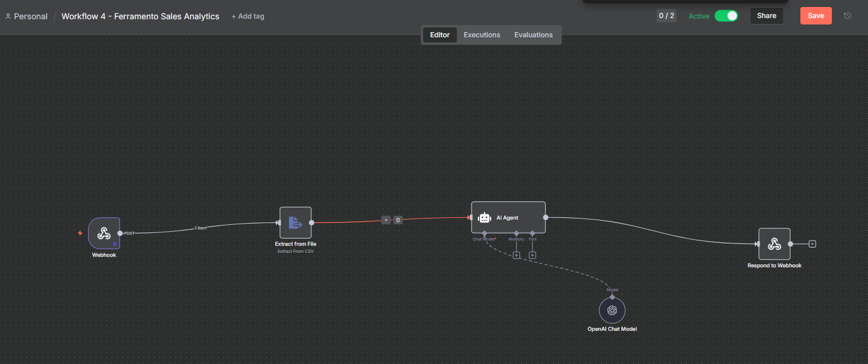Add a Memory sub-node with plus
This screenshot has height=364, width=868.
coord(516,255)
